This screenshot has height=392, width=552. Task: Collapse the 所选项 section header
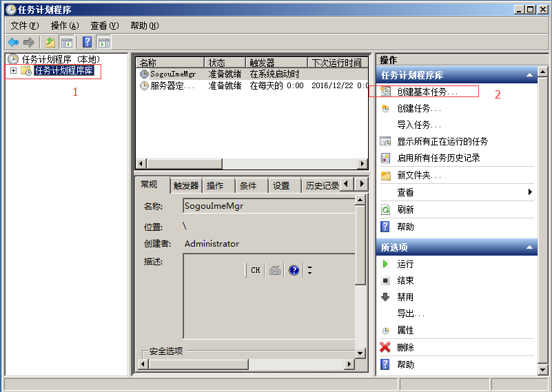529,247
